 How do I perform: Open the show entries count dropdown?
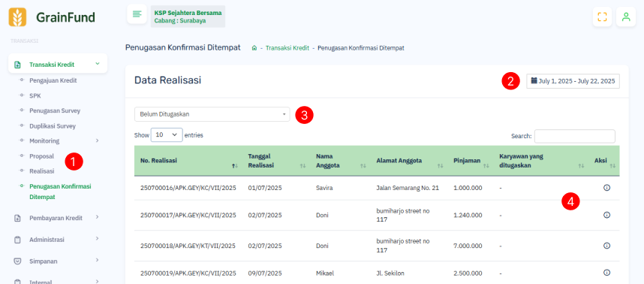click(x=167, y=134)
